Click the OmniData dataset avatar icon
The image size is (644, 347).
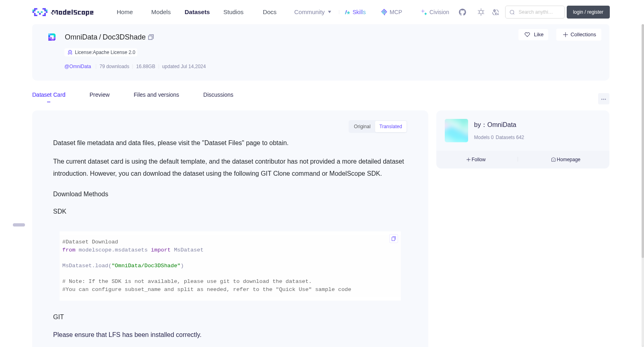click(52, 37)
